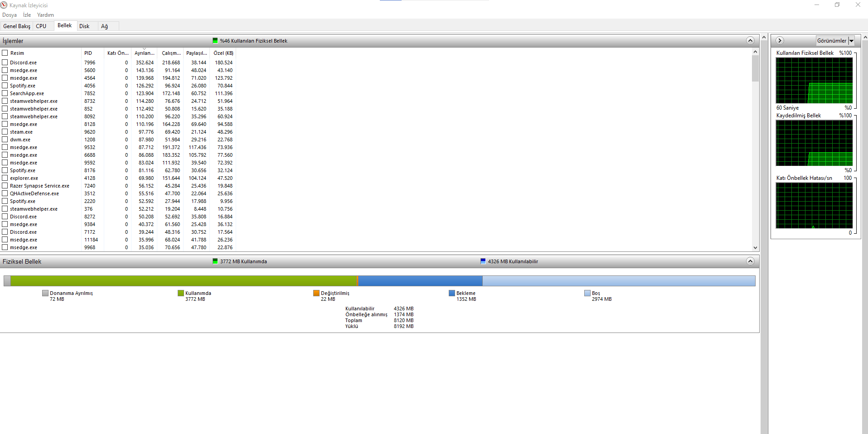Viewport: 868px width, 434px height.
Task: Click the Kullanılan Fiziksel Bellek graph
Action: pos(814,81)
